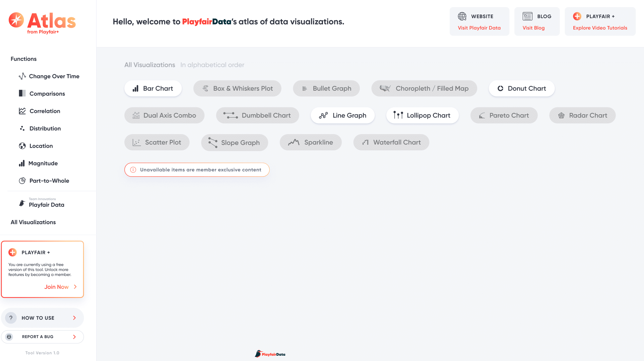Click locked Bullet Graph chip
Screen dimensions: 644x361
tap(326, 88)
